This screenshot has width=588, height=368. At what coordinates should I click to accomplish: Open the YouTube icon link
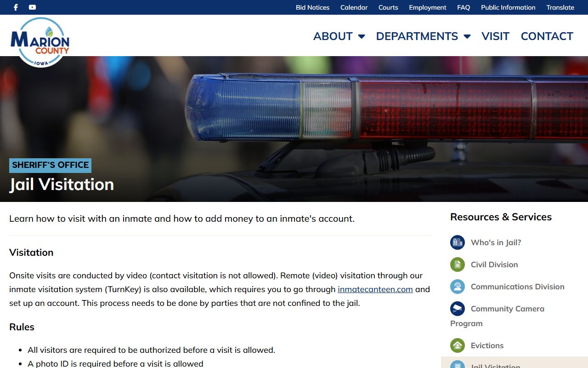click(32, 7)
